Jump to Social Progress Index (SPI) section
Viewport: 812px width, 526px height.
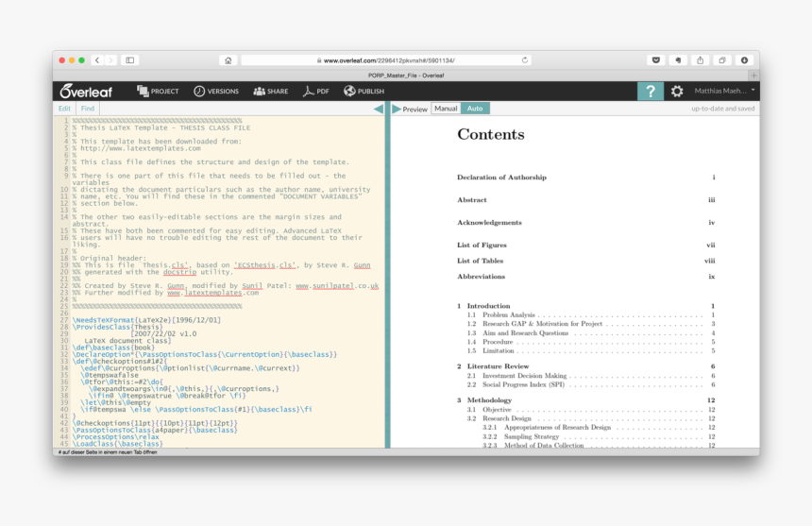523,384
